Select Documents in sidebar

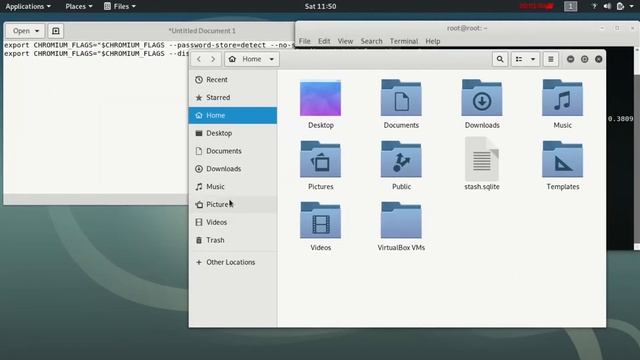[233, 151]
